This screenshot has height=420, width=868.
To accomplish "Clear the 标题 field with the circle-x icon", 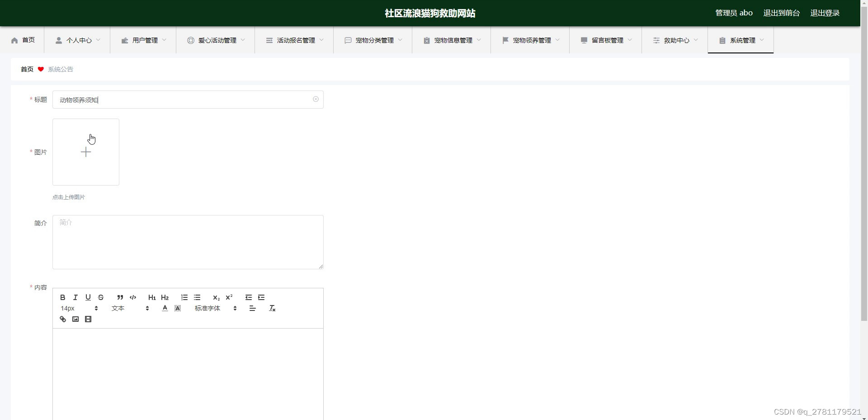I will (x=316, y=99).
